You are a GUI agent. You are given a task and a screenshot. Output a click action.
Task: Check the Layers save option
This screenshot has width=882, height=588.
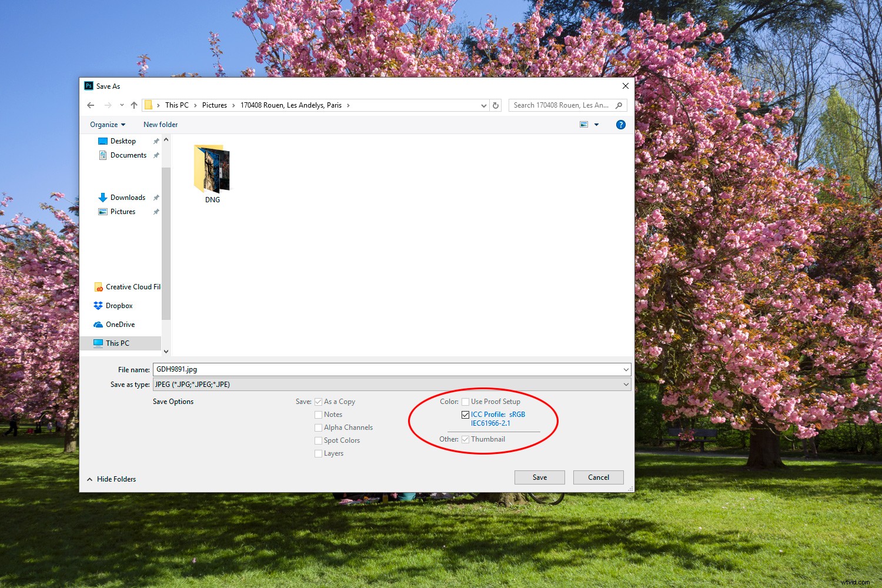coord(318,453)
